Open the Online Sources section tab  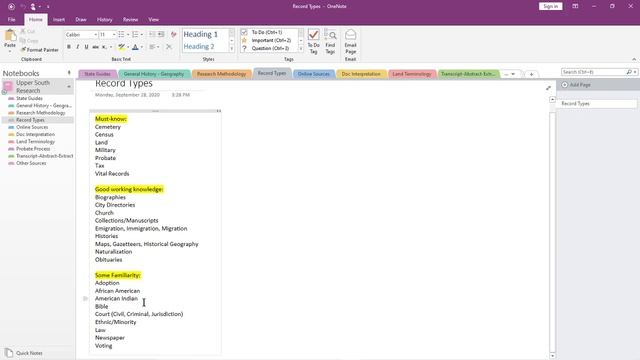pos(313,74)
